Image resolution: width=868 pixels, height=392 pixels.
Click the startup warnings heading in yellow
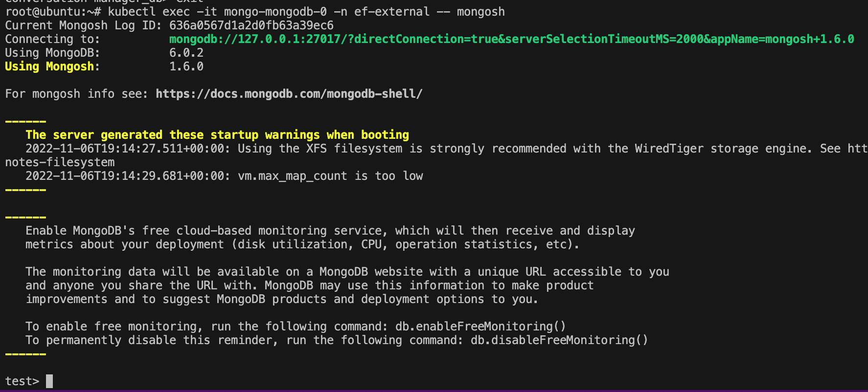pyautogui.click(x=217, y=135)
